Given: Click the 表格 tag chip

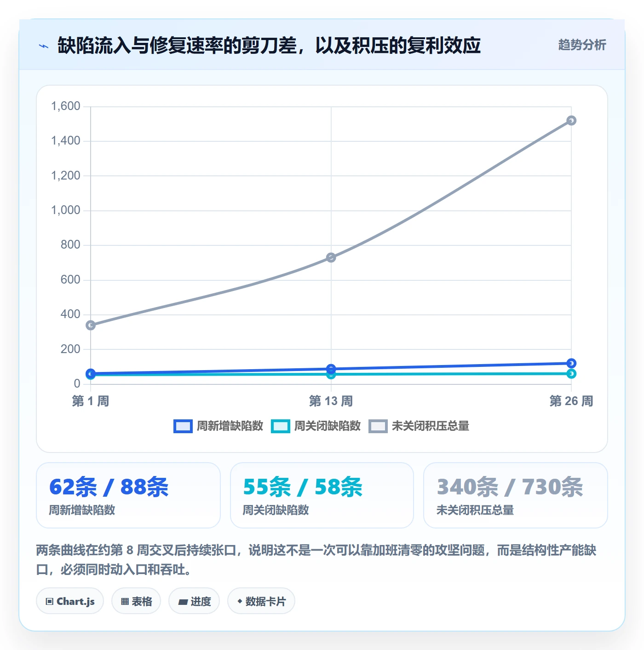Looking at the screenshot, I should [x=136, y=601].
